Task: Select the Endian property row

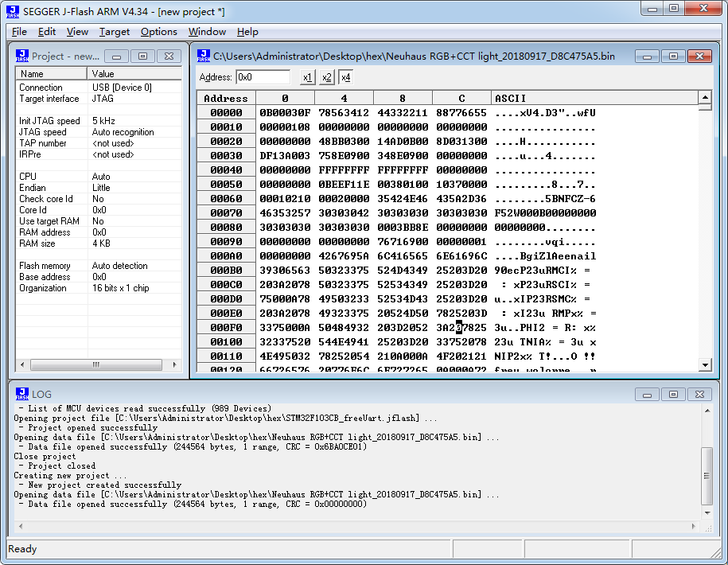Action: point(99,188)
